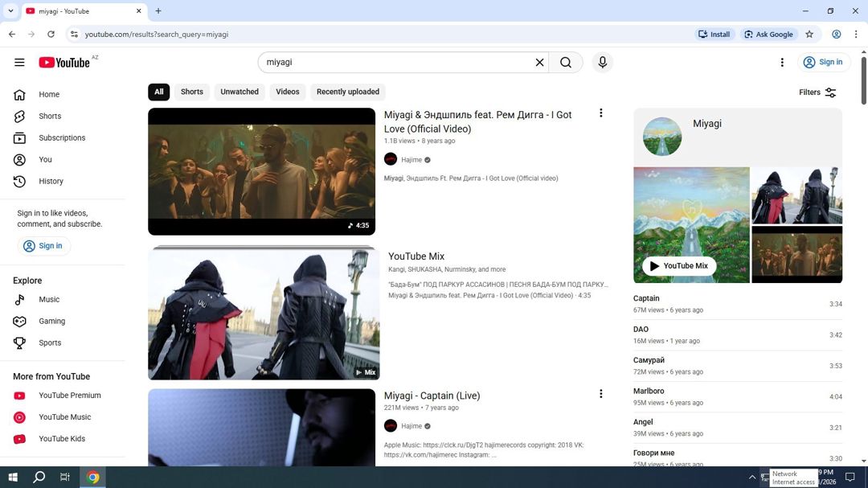Open the I Got Love video thumbnail
Screen dimensions: 868x488
point(261,172)
